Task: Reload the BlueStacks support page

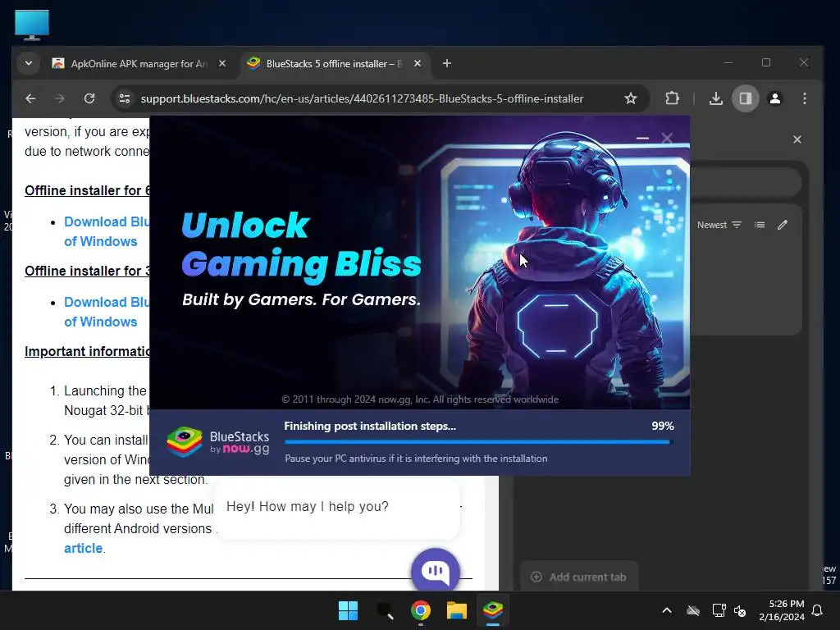Action: click(89, 98)
